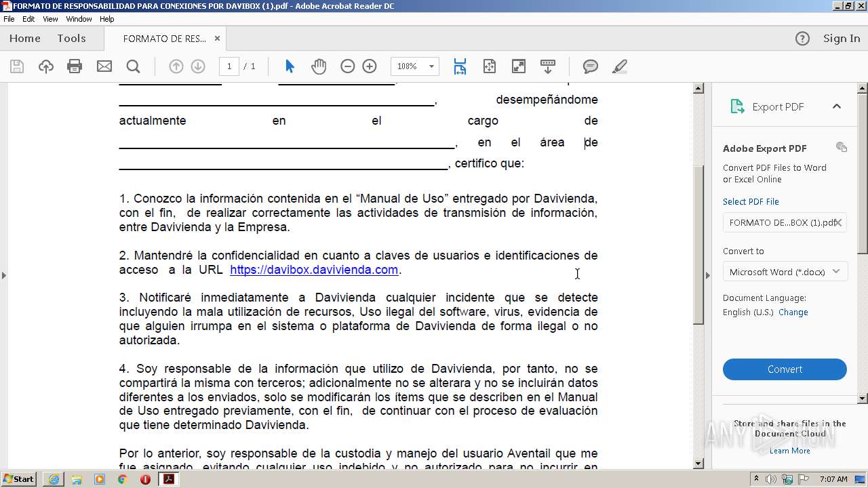This screenshot has width=868, height=488.
Task: Print the document with printer icon
Action: click(x=75, y=66)
